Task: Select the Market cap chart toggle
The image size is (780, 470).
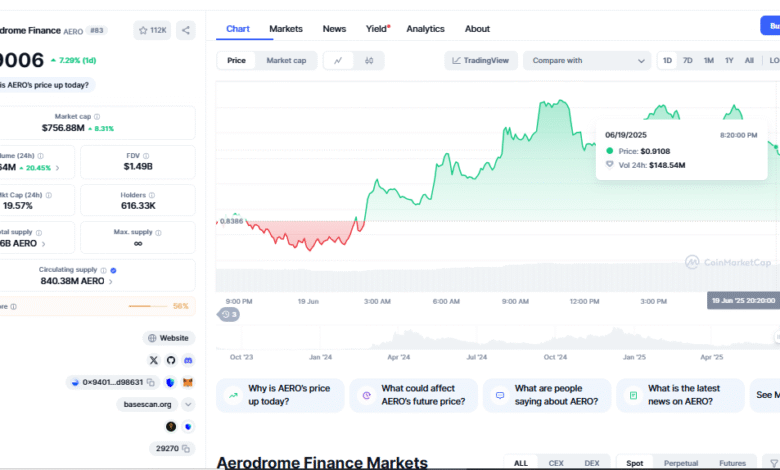Action: [x=286, y=61]
